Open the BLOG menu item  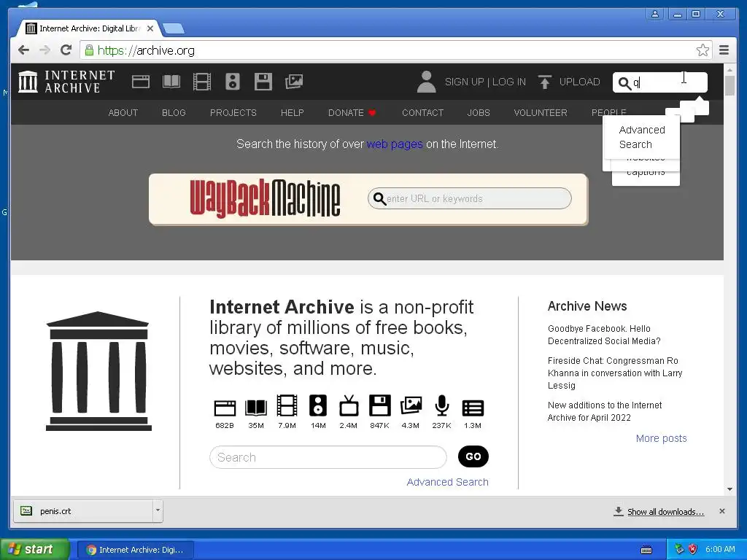pos(174,113)
